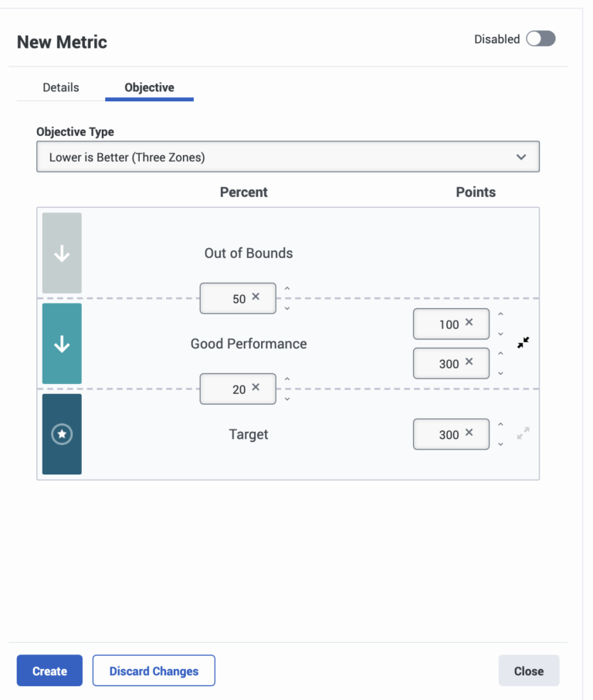Screen dimensions: 593x700
Task: Click the Close button
Action: [x=529, y=671]
